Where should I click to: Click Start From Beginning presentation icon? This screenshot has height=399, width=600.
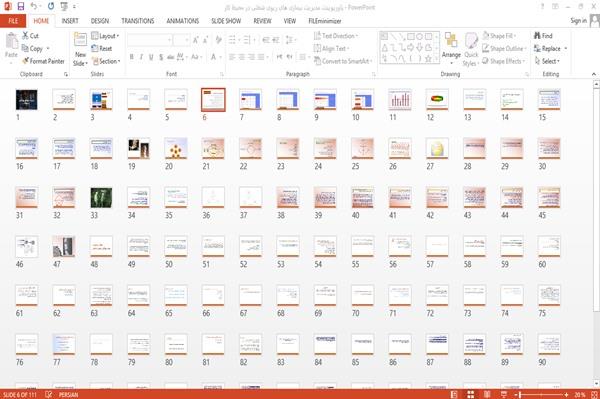tap(64, 7)
